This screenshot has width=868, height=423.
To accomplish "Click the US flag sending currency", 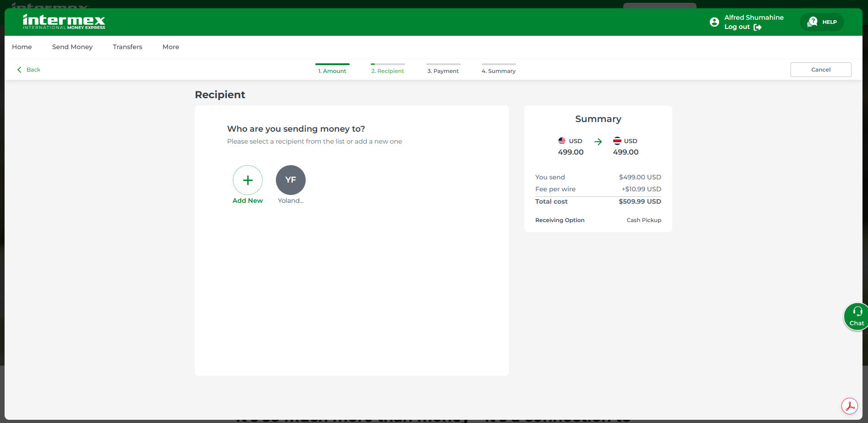I will 562,141.
